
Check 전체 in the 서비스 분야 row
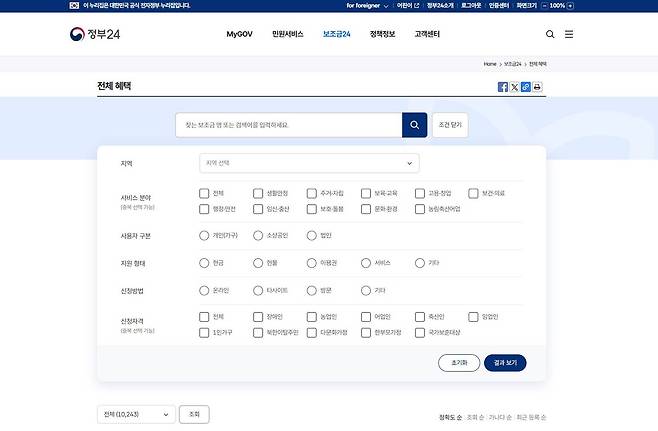coord(204,193)
